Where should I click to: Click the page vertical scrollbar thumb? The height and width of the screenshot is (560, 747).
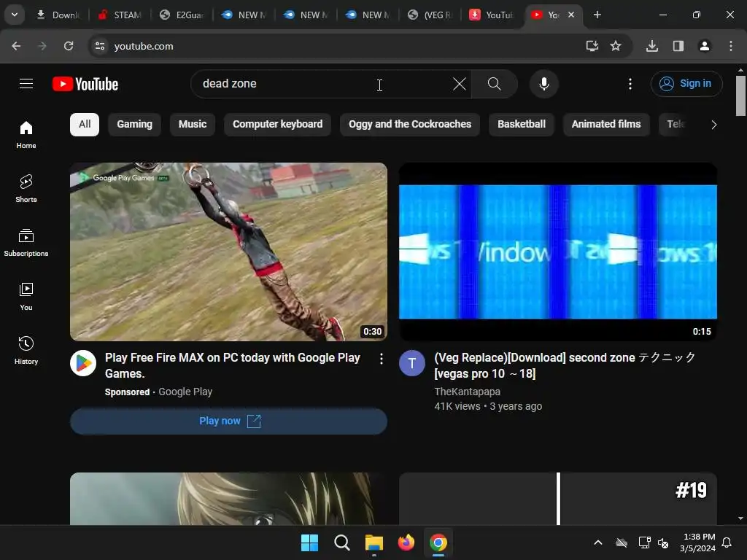(740, 96)
